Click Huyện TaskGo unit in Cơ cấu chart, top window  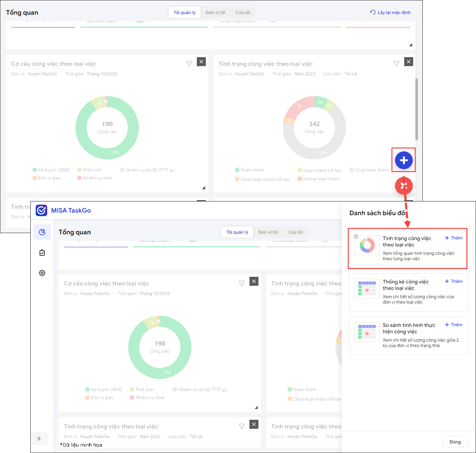click(x=42, y=74)
